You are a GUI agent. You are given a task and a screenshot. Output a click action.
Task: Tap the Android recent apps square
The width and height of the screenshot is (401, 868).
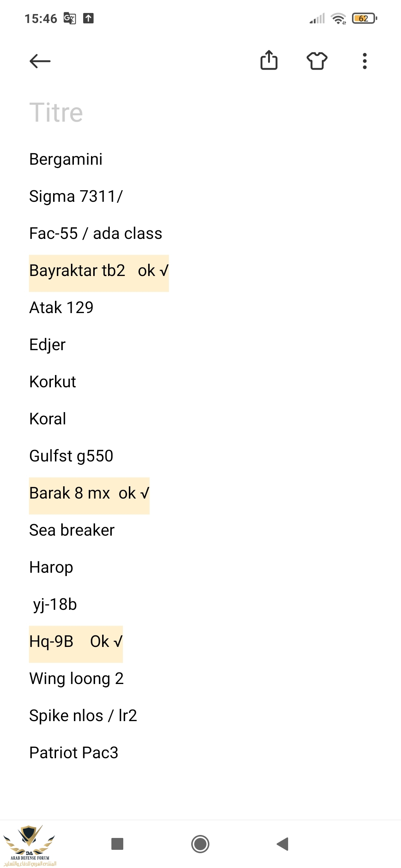(117, 844)
